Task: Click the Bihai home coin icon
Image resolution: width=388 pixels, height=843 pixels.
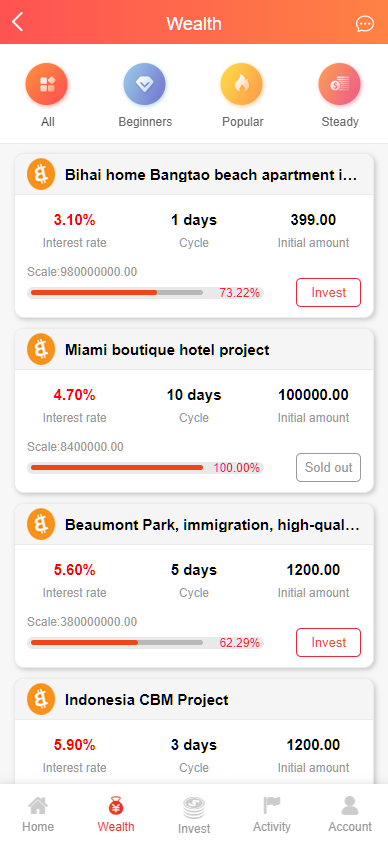Action: 41,174
